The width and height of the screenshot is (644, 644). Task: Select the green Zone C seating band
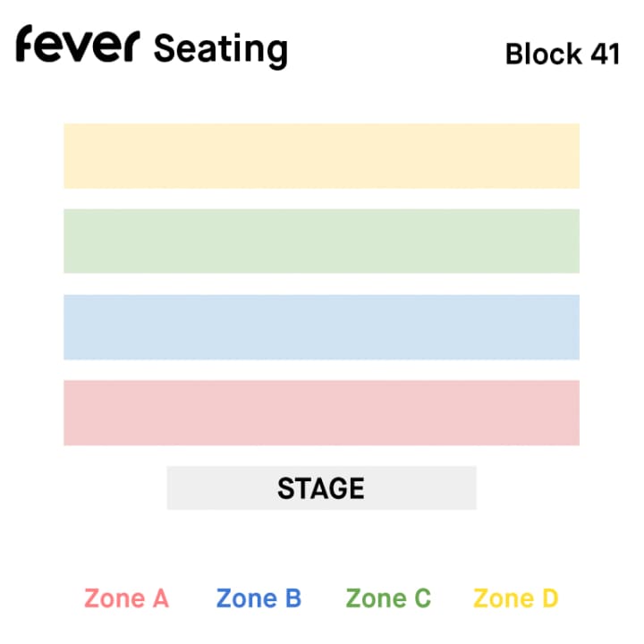click(322, 241)
